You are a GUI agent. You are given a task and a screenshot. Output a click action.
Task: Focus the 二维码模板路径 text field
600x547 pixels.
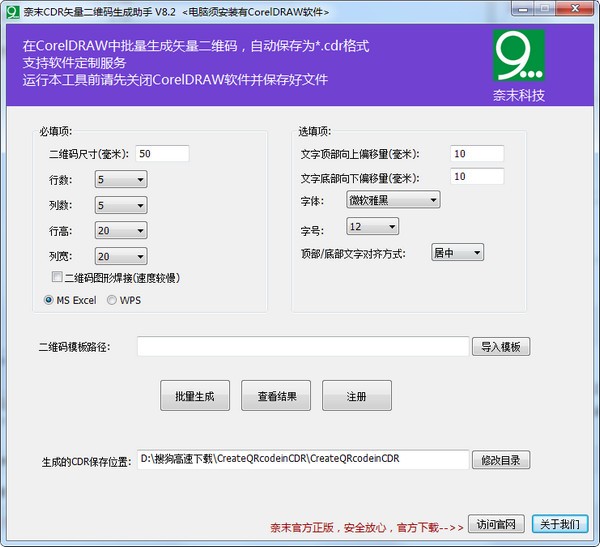[302, 347]
